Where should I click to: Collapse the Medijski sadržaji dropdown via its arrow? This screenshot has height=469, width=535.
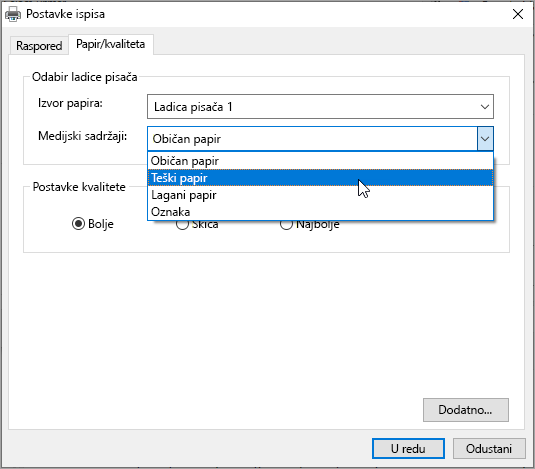[x=485, y=139]
